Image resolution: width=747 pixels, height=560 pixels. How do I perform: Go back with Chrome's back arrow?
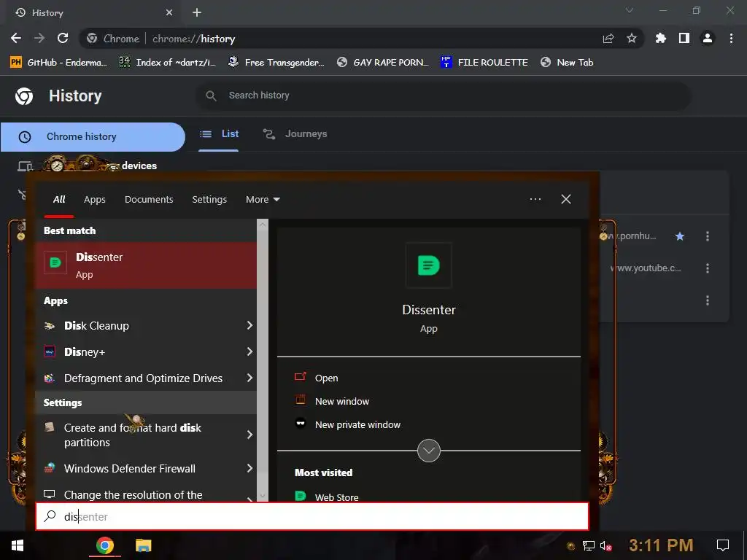pos(16,38)
